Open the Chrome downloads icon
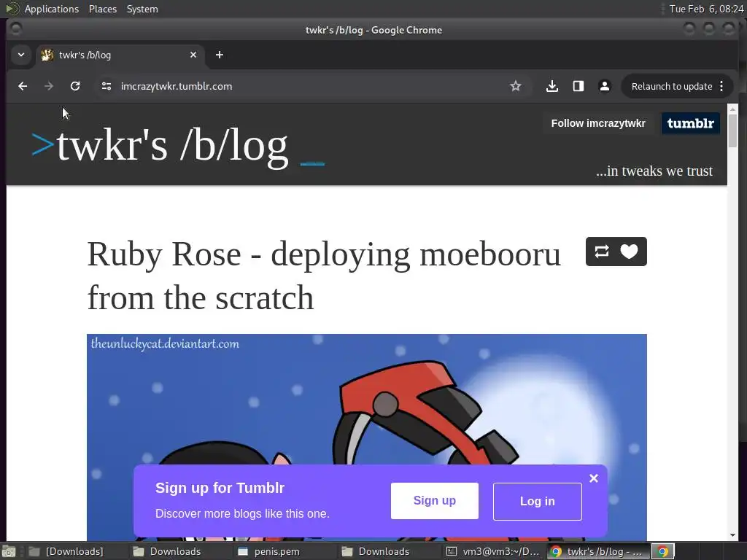The height and width of the screenshot is (560, 747). [x=552, y=86]
